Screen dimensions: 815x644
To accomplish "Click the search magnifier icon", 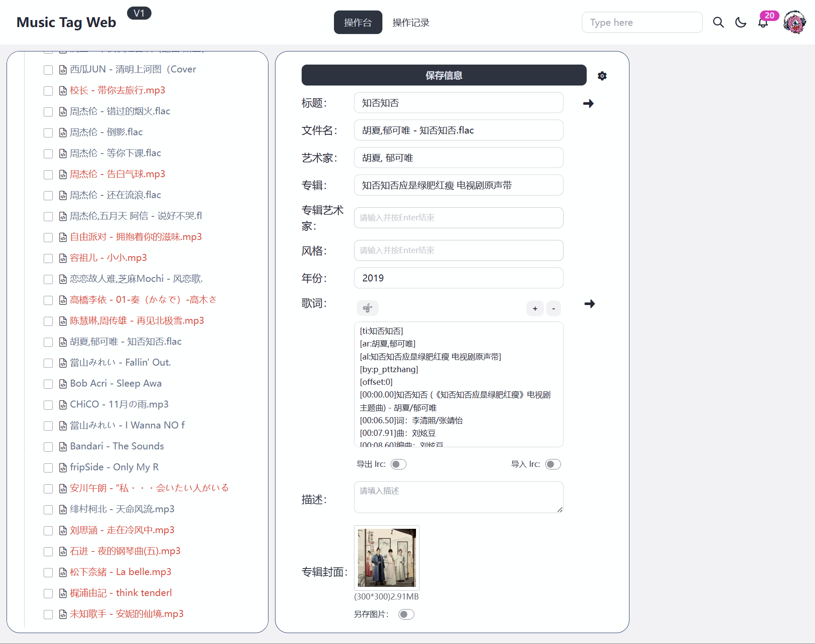I will click(718, 22).
